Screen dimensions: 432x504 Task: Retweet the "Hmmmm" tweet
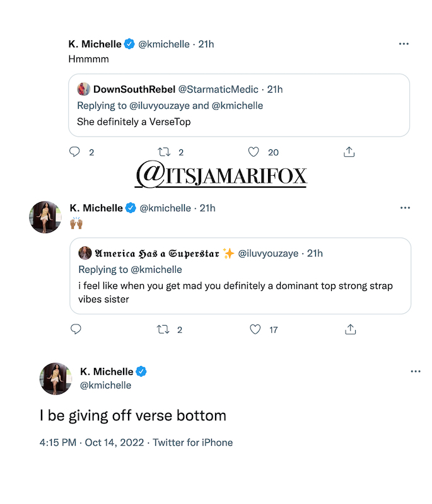coord(163,152)
